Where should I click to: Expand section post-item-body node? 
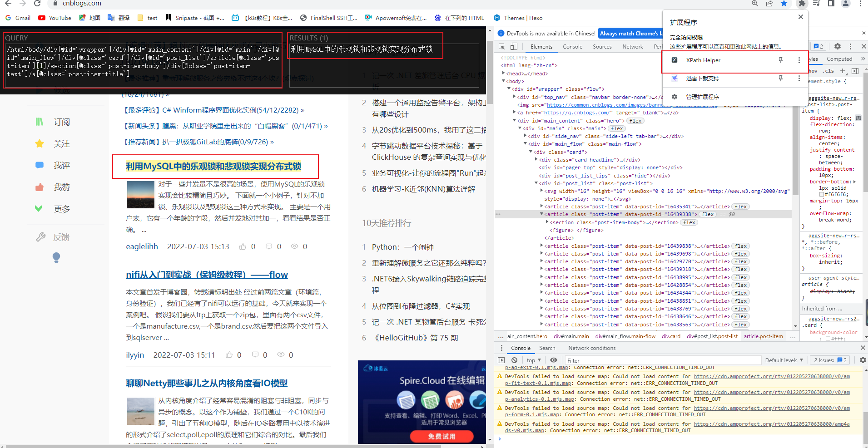pos(547,222)
